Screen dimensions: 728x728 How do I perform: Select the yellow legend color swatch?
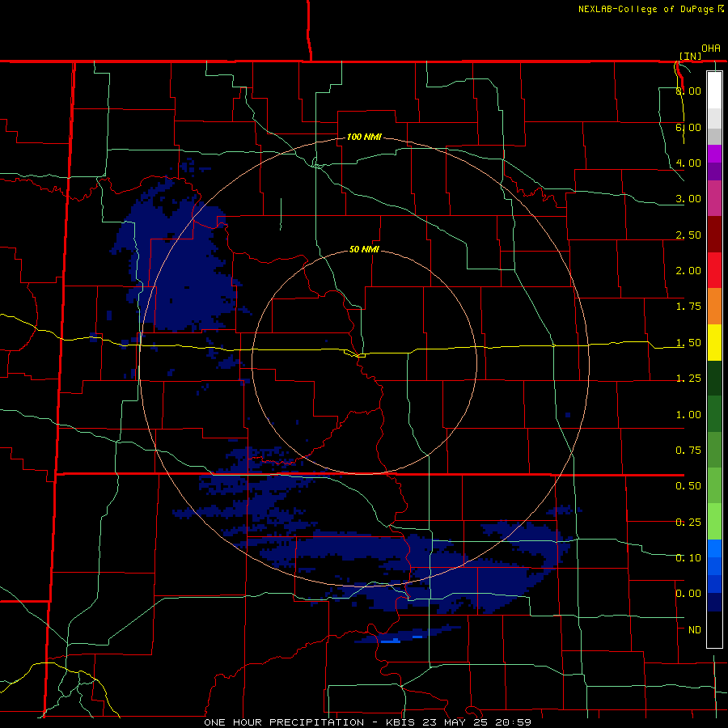[x=714, y=342]
